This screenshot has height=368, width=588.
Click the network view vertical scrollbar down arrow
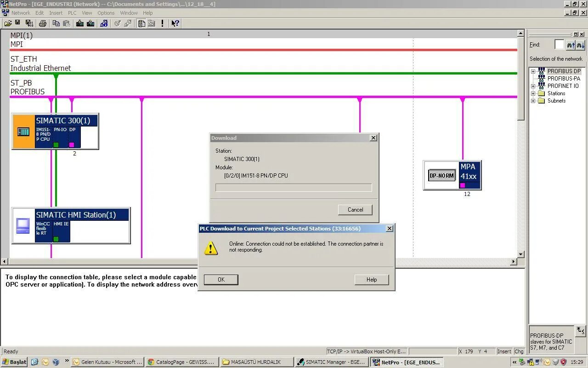click(x=520, y=254)
